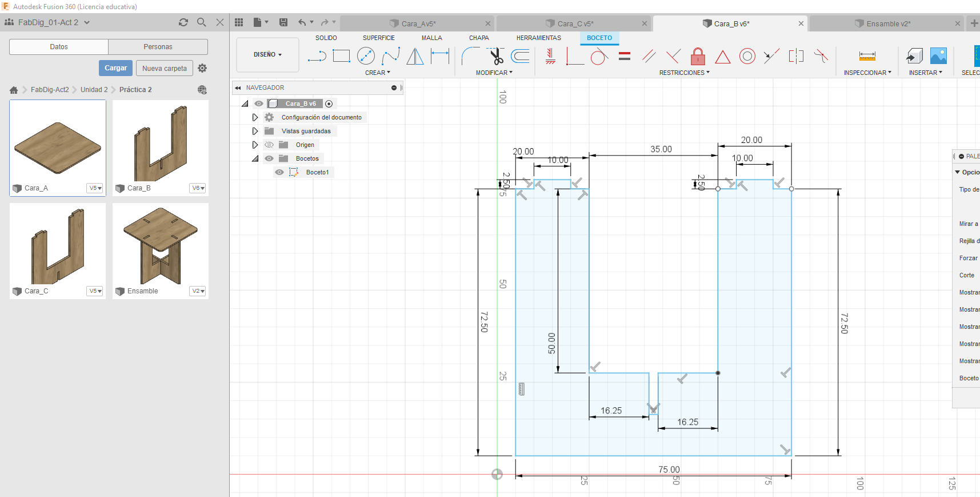
Task: Switch to the SUPERFICIE ribbon tab
Action: [379, 38]
